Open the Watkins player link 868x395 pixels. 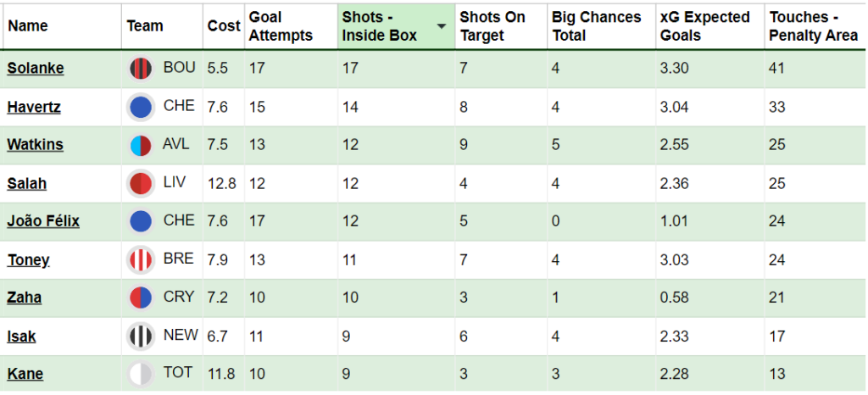tap(36, 145)
